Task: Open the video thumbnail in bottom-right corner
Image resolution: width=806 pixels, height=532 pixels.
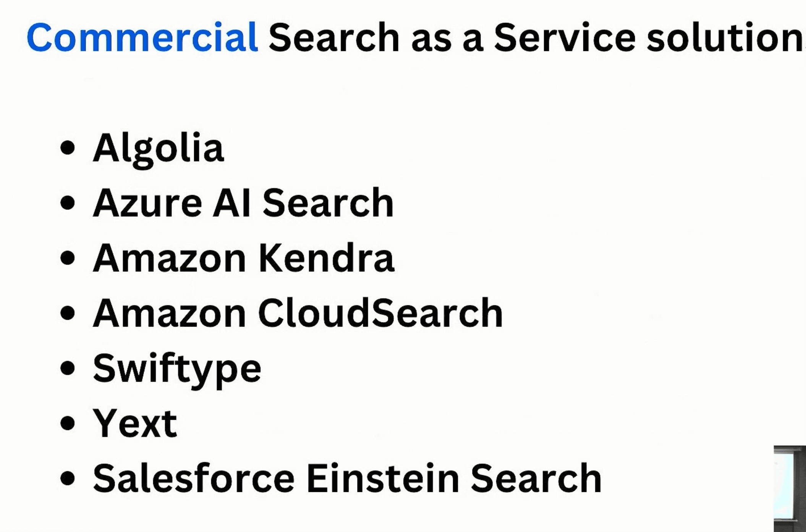Action: click(x=790, y=488)
